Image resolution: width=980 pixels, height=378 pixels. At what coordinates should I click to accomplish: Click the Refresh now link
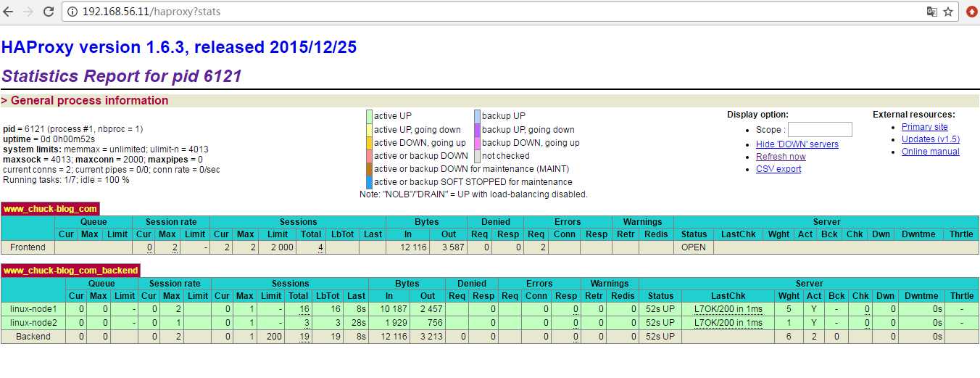pos(781,157)
